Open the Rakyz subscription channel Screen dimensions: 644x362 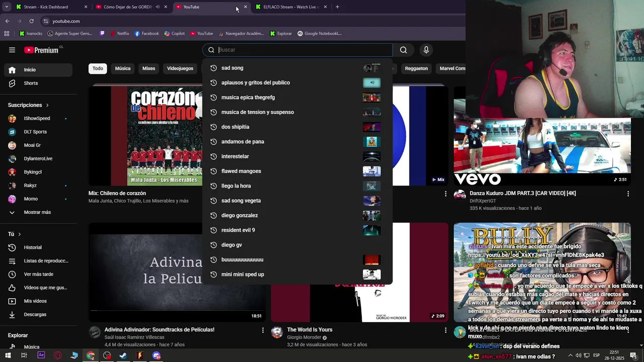tap(38, 186)
